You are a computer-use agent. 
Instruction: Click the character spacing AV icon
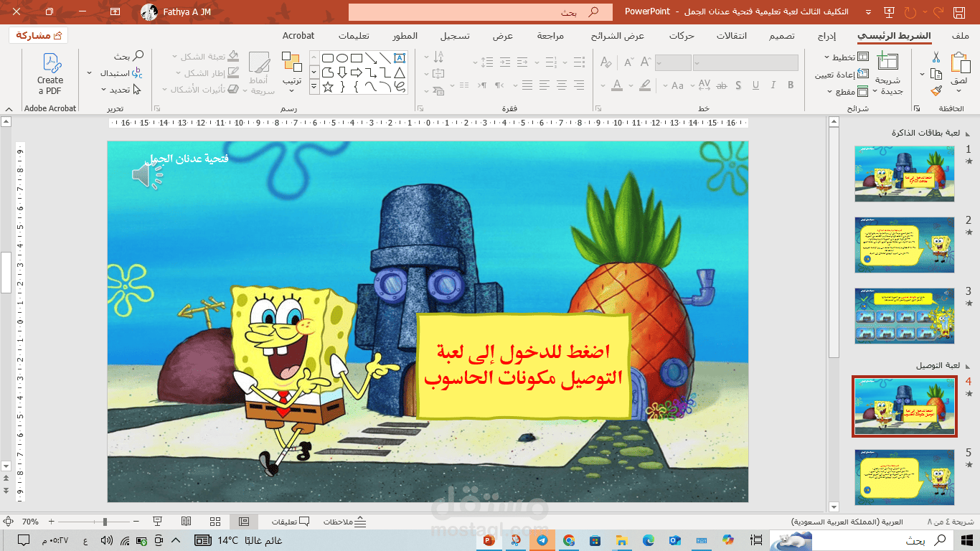coord(704,85)
